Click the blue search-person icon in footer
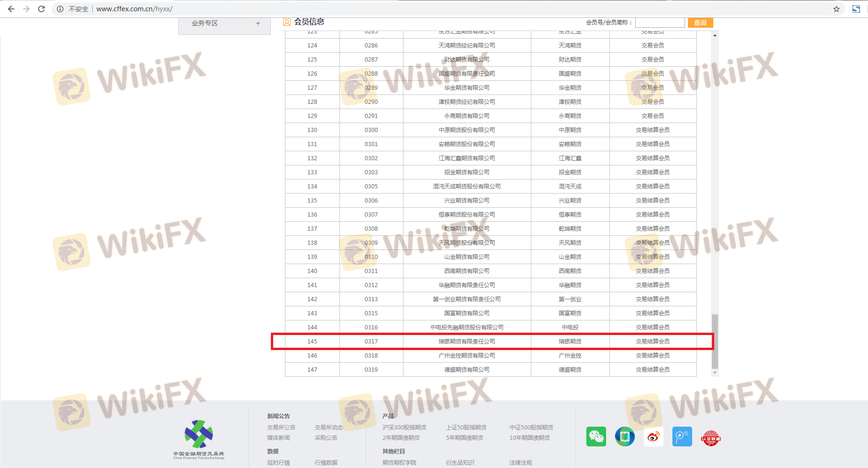The image size is (868, 468). (682, 437)
